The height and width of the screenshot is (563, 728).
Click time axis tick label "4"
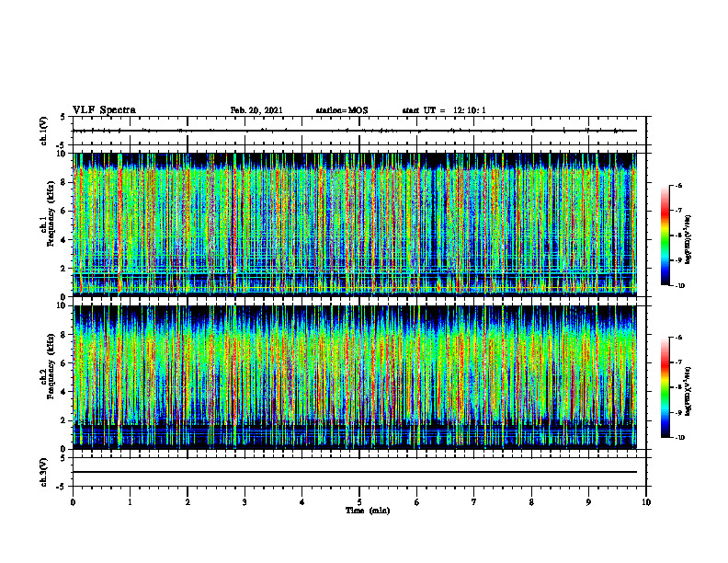[302, 502]
